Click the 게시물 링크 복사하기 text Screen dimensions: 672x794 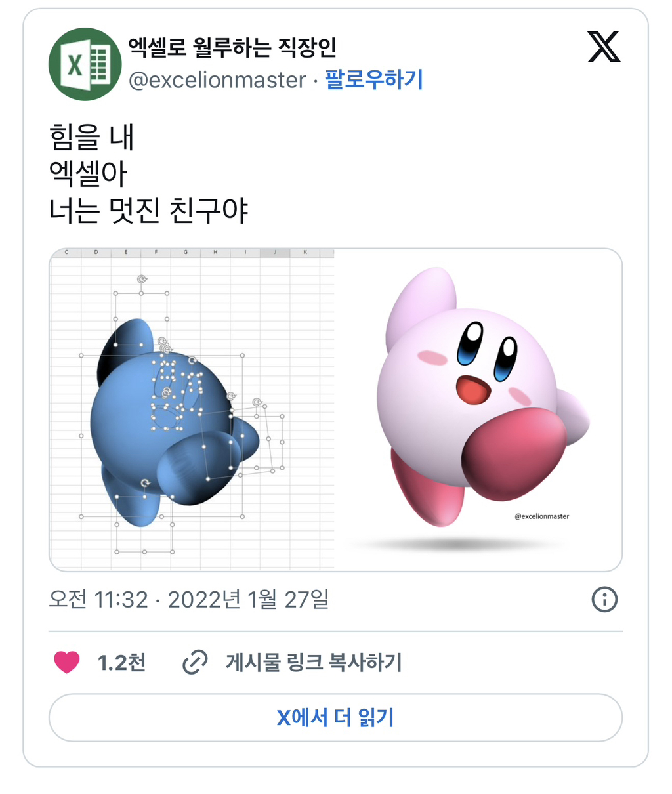314,662
